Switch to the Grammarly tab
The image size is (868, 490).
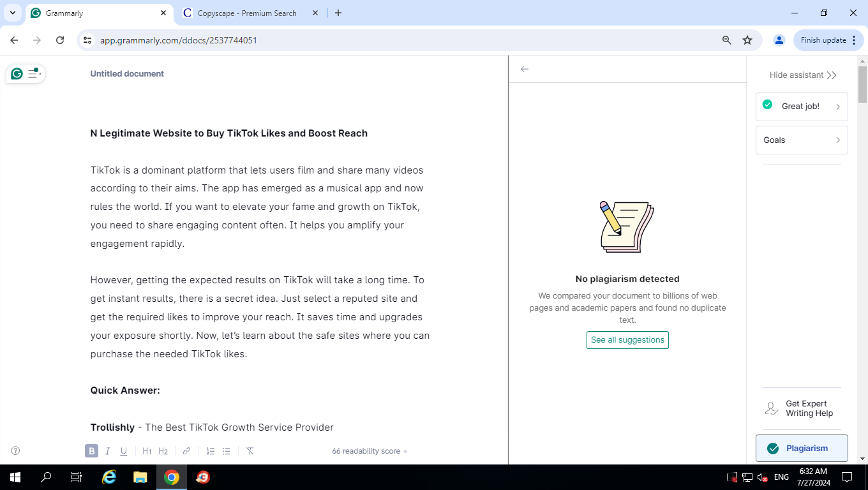tap(98, 13)
